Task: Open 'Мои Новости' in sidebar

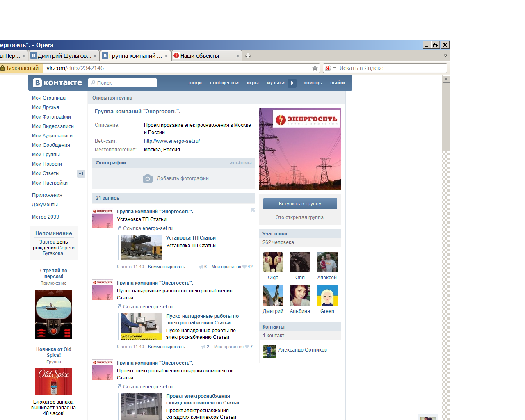Action: (47, 164)
